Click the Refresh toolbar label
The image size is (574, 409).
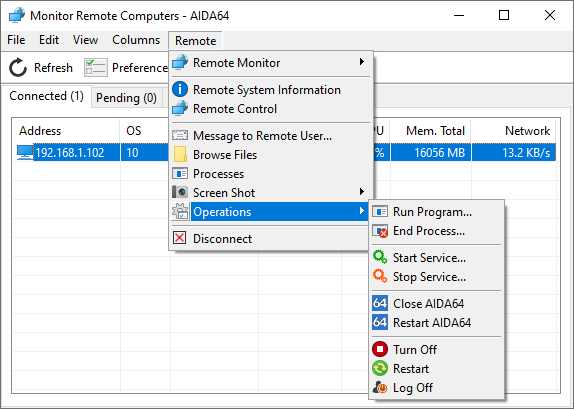tap(53, 68)
